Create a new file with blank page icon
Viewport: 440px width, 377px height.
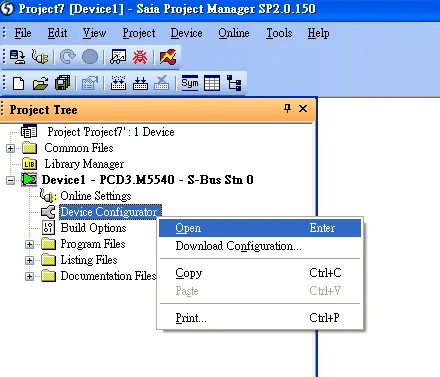pos(18,83)
